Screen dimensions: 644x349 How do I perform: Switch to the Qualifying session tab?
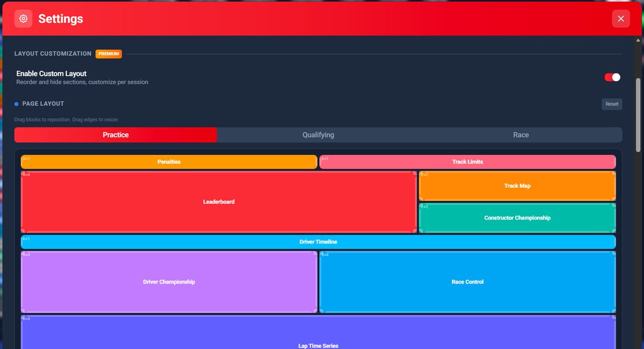(318, 135)
